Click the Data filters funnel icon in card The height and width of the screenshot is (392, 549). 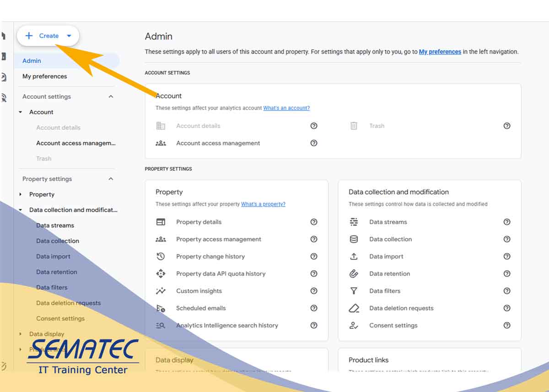pyautogui.click(x=354, y=291)
